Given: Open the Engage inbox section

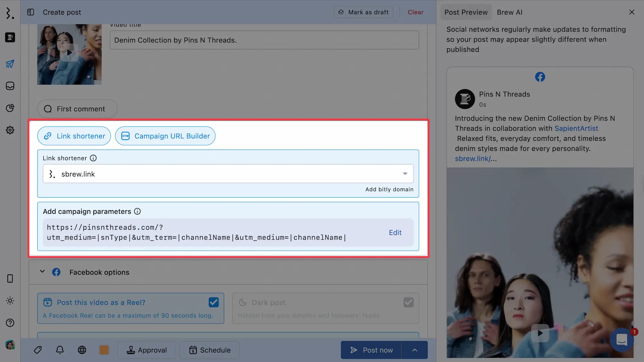Looking at the screenshot, I should tap(10, 86).
